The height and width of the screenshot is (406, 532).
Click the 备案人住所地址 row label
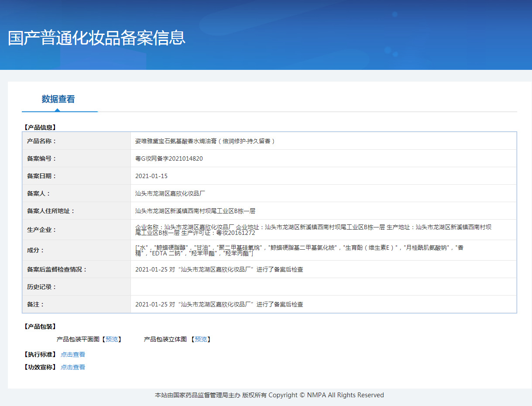point(51,211)
